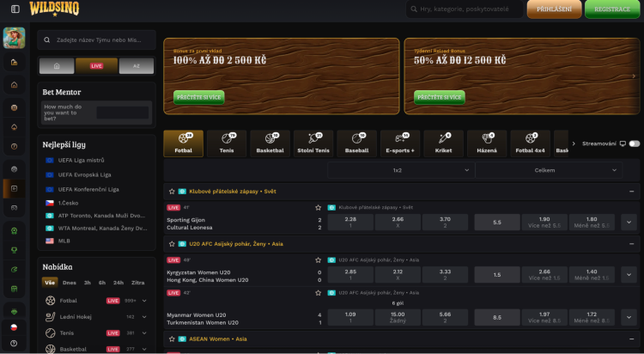Click PŘIHLÁŠENÍ login button
This screenshot has width=644, height=354.
coord(554,9)
